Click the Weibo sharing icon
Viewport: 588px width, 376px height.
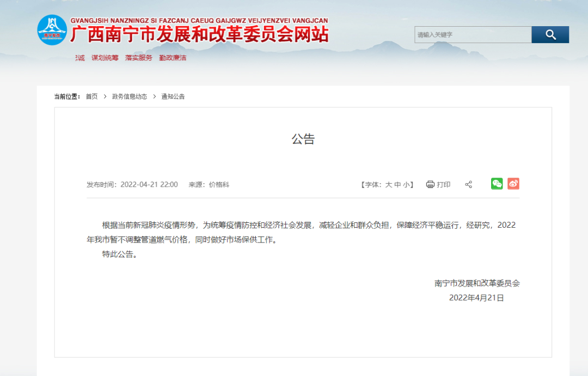(513, 184)
